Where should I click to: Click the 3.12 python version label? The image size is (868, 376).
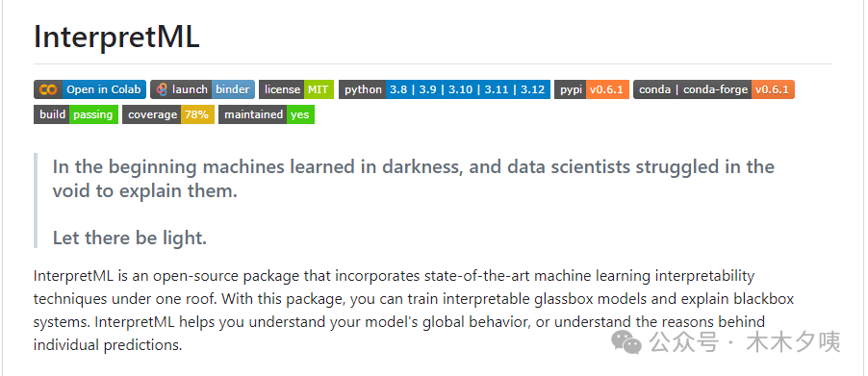pyautogui.click(x=532, y=89)
